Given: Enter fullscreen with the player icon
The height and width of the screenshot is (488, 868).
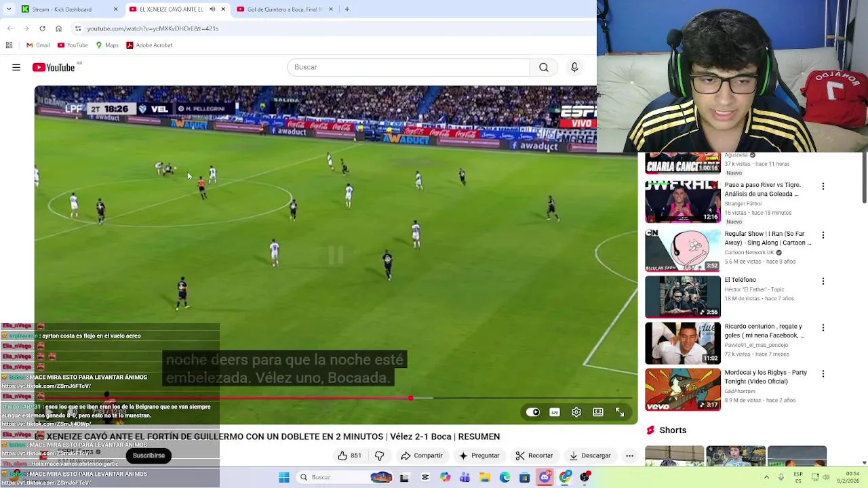Looking at the screenshot, I should (x=620, y=412).
